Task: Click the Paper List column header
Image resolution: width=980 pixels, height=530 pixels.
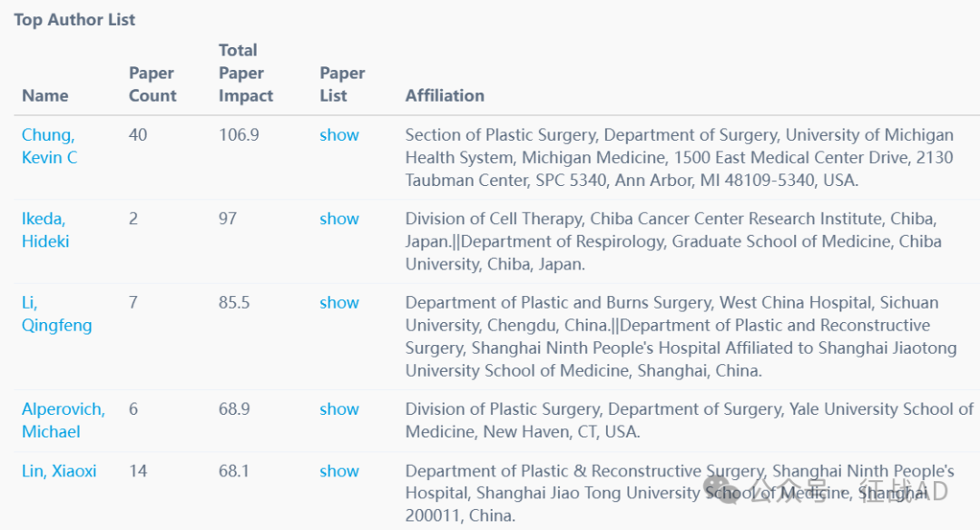Action: [342, 84]
